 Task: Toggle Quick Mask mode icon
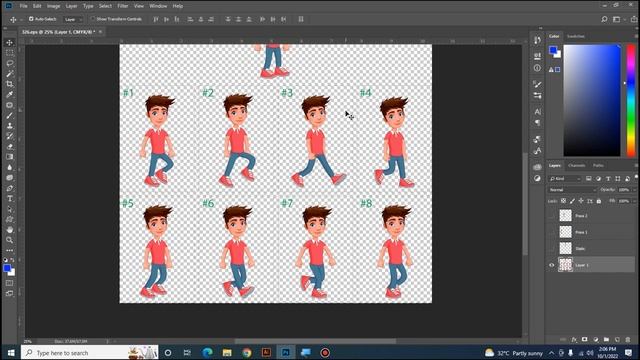tap(9, 283)
